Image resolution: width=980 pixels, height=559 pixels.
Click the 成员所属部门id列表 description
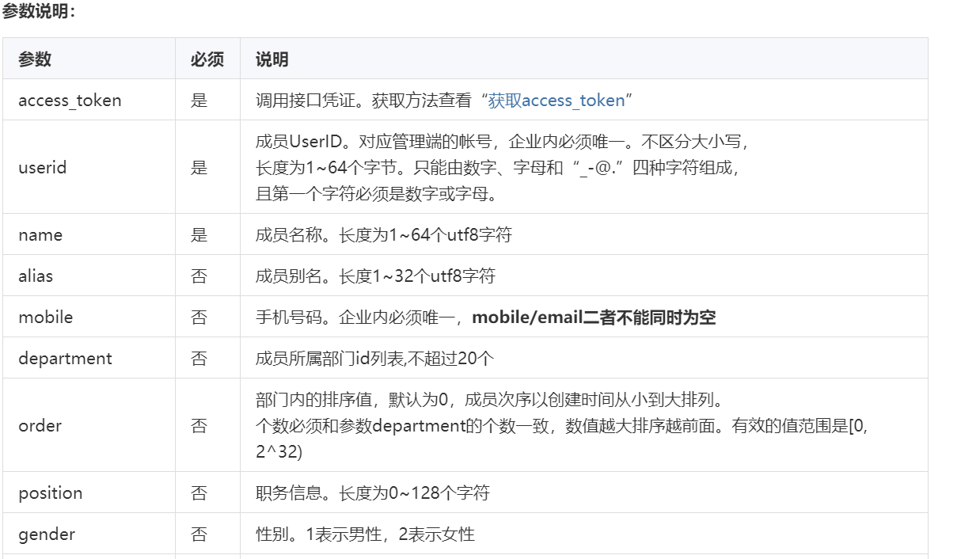[x=374, y=359]
